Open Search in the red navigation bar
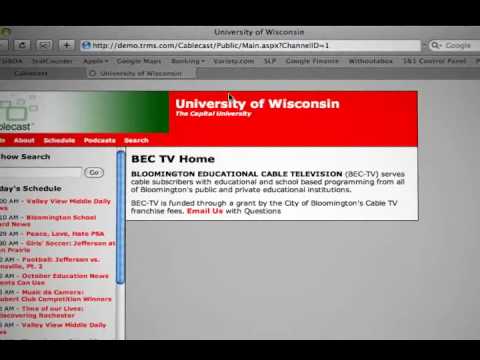 [x=136, y=140]
